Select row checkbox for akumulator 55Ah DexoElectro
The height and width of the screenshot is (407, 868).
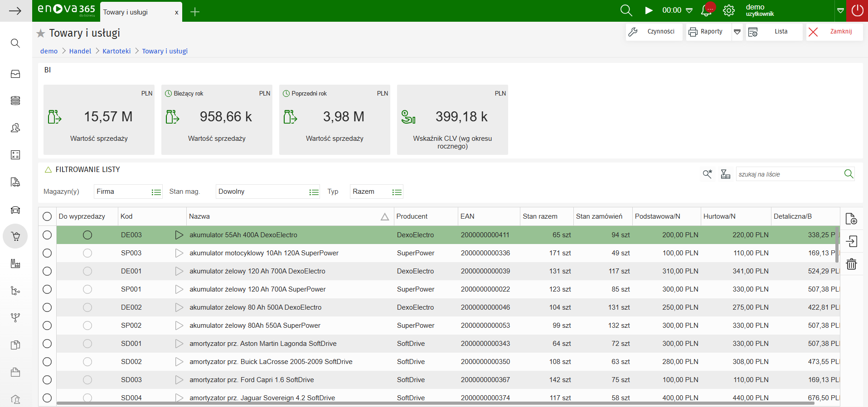point(47,235)
